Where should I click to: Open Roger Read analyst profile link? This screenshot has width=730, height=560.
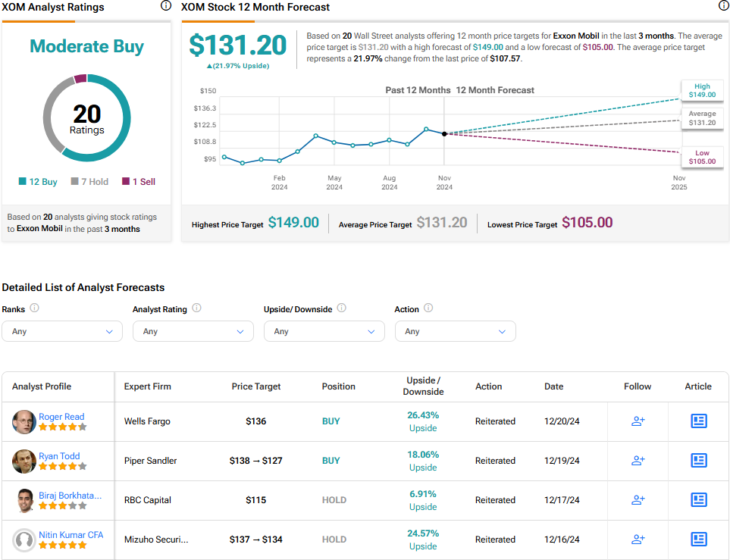pyautogui.click(x=61, y=417)
